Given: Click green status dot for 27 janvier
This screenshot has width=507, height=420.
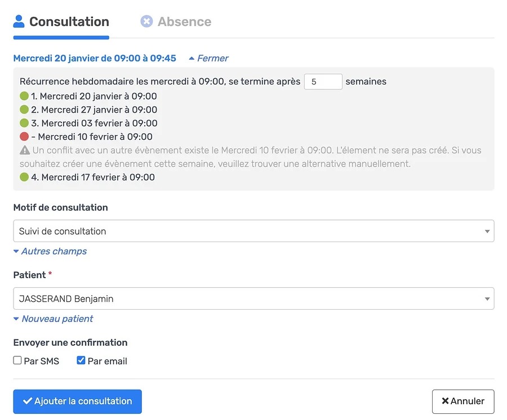Looking at the screenshot, I should pos(24,110).
